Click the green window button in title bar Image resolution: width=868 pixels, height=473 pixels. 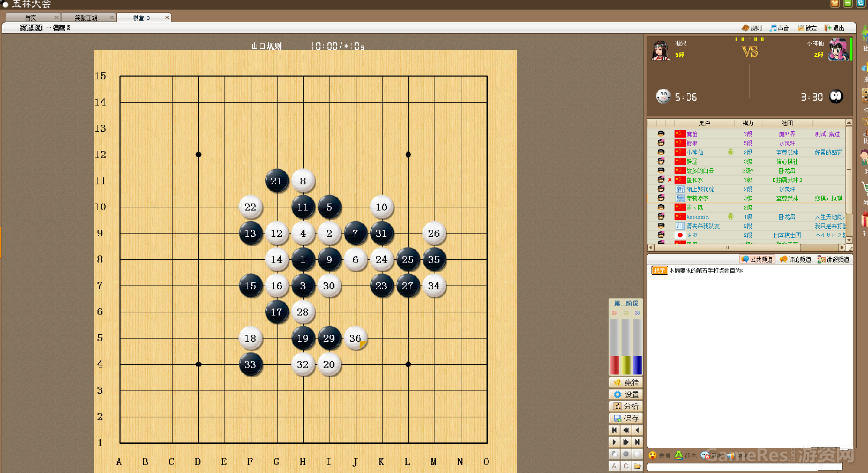[848, 3]
